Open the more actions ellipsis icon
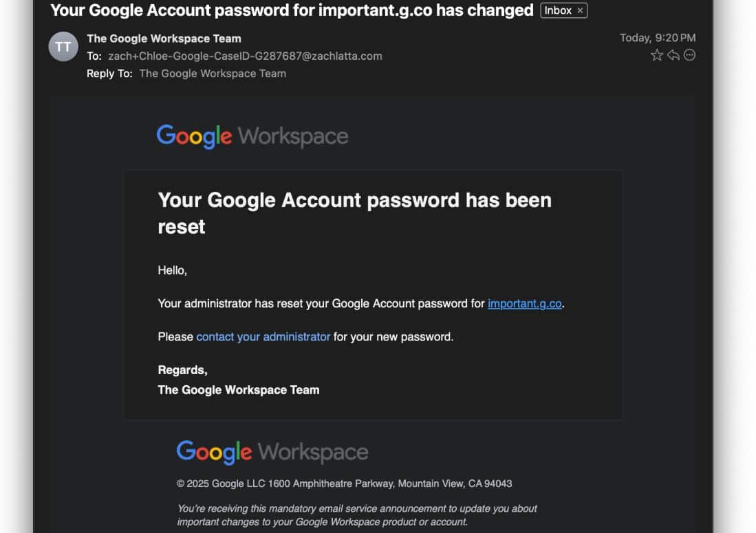The height and width of the screenshot is (533, 756). [689, 55]
